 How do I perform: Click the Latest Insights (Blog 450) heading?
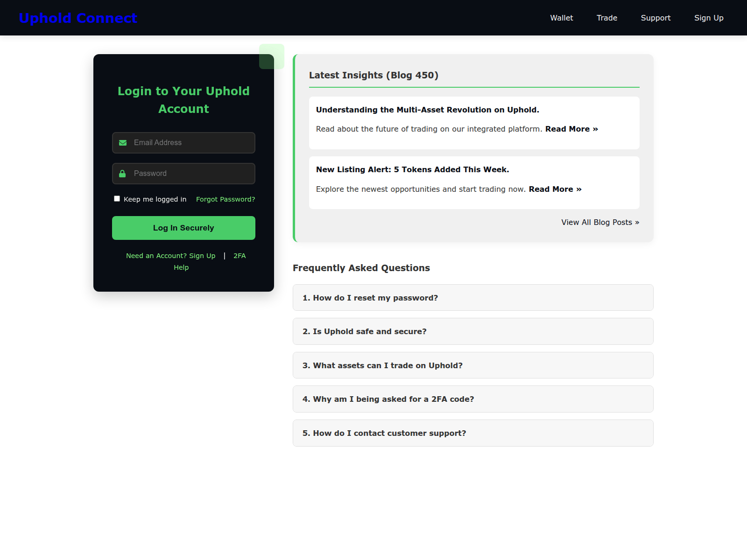(373, 75)
